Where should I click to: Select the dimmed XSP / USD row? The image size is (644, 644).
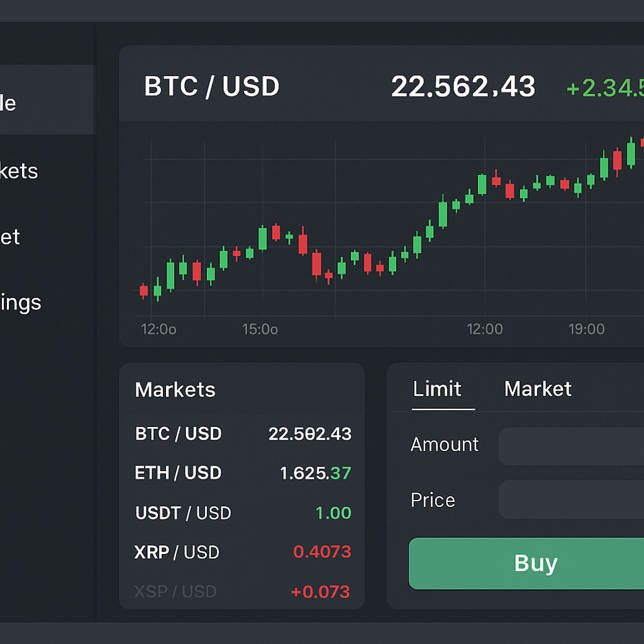coord(242,592)
